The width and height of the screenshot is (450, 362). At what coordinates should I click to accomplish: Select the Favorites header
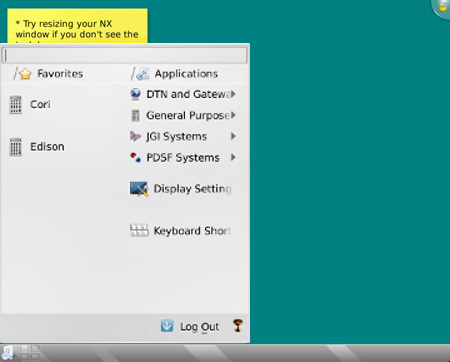pyautogui.click(x=49, y=74)
